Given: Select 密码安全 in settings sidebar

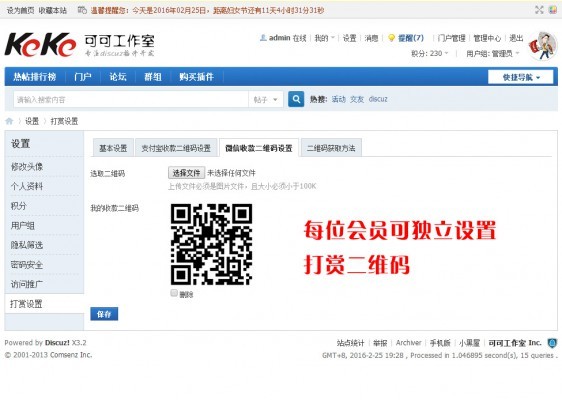Looking at the screenshot, I should click(27, 265).
